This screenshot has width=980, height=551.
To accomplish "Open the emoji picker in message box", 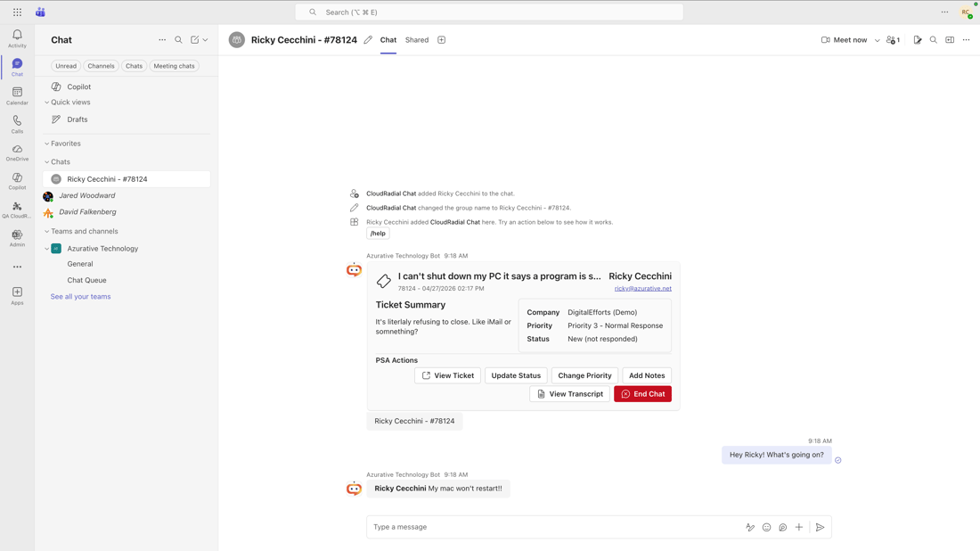I will [766, 527].
